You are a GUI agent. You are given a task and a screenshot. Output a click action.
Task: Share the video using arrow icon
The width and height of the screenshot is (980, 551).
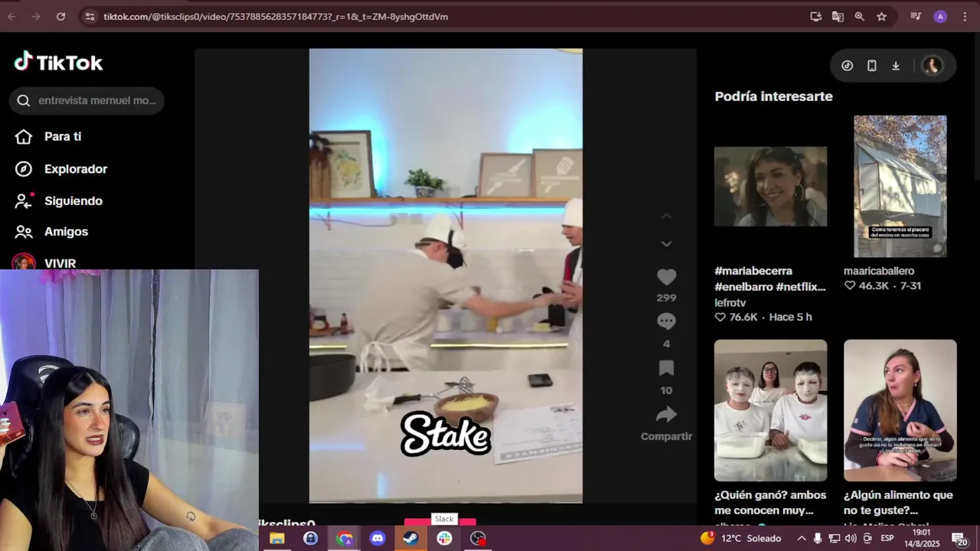[x=666, y=415]
